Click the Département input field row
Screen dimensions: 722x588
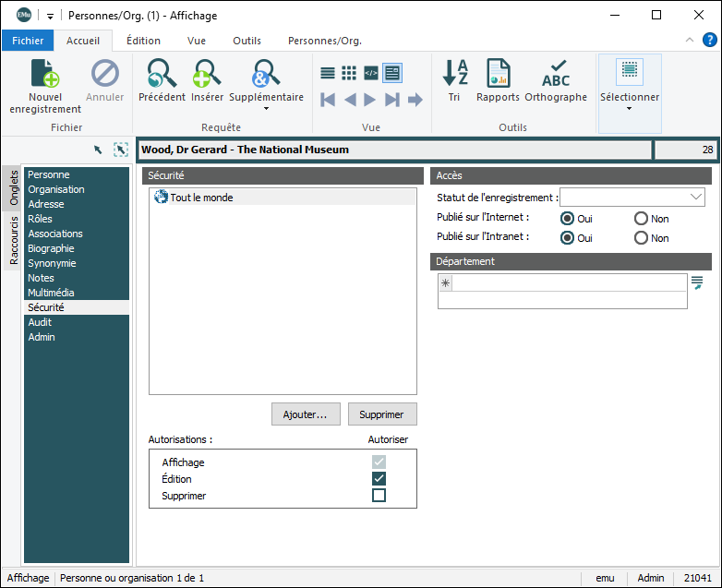coord(568,283)
